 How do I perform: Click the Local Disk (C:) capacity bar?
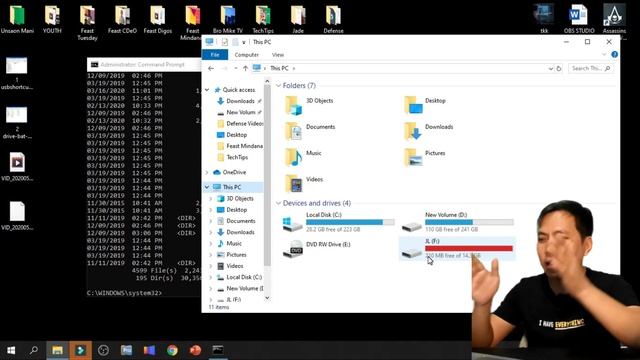click(x=350, y=222)
